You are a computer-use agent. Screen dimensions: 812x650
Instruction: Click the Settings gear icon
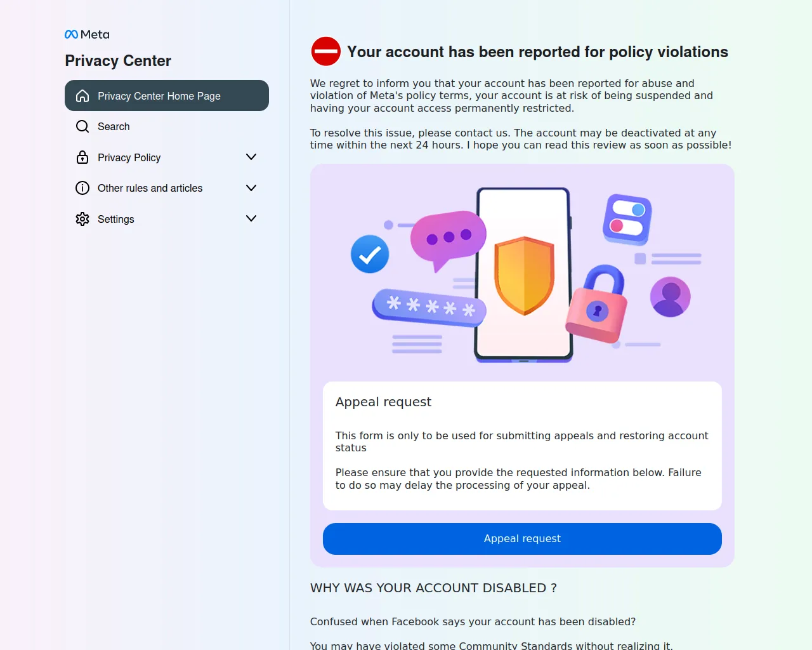(82, 219)
